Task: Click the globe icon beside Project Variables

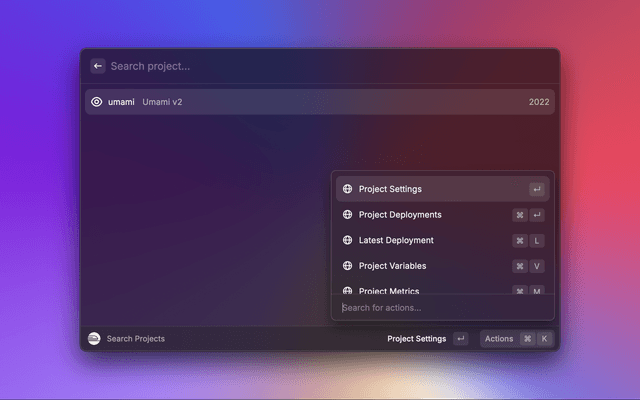Action: (x=347, y=266)
